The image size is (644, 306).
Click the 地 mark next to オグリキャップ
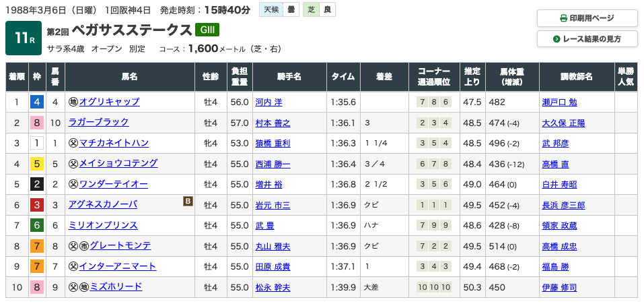(73, 102)
